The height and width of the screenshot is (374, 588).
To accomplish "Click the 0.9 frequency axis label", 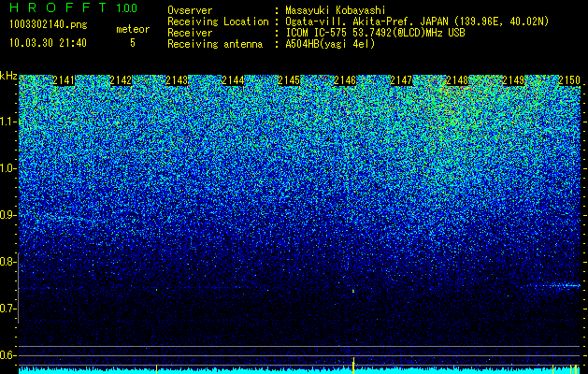I will coord(7,215).
